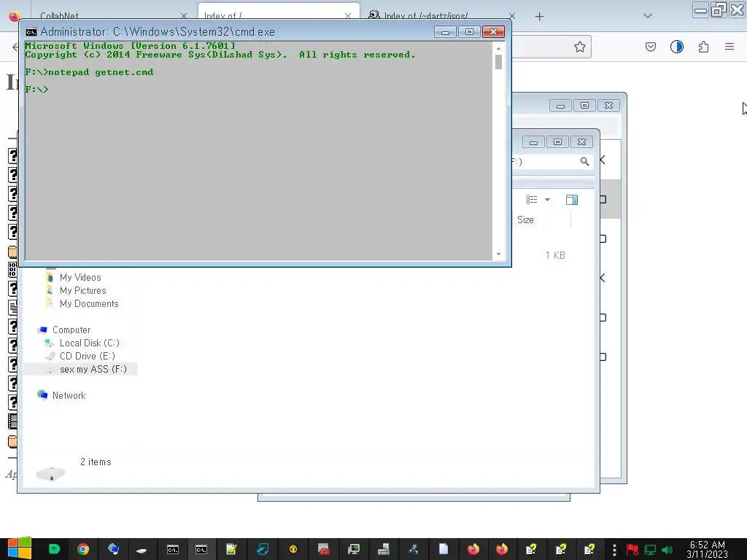This screenshot has width=747, height=560.
Task: Change the view using Explorer view icon
Action: tap(532, 200)
